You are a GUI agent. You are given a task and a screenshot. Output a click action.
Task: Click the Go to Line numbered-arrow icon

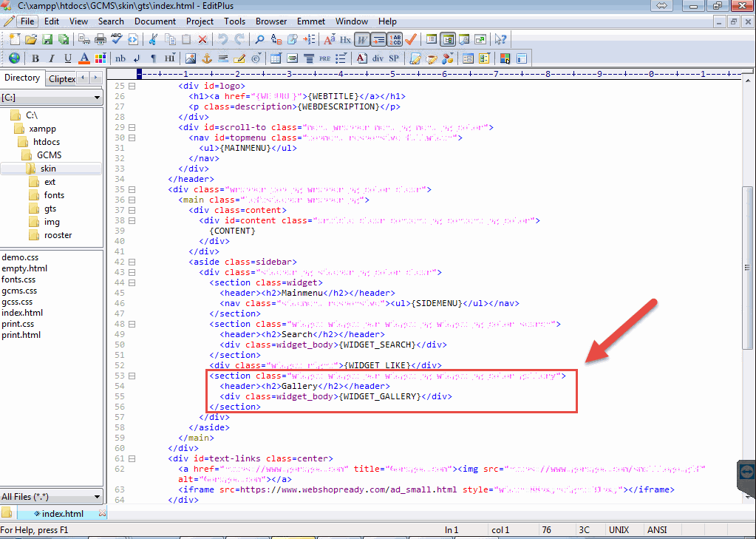[309, 39]
